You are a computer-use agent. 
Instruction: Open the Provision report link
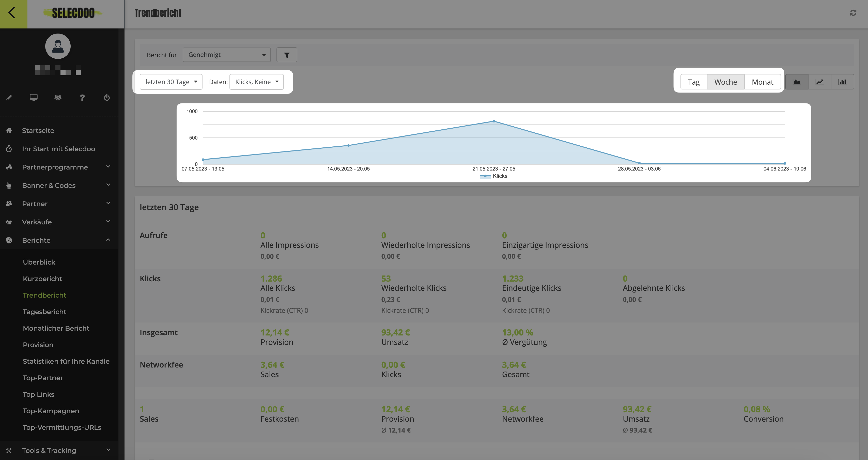coord(38,345)
